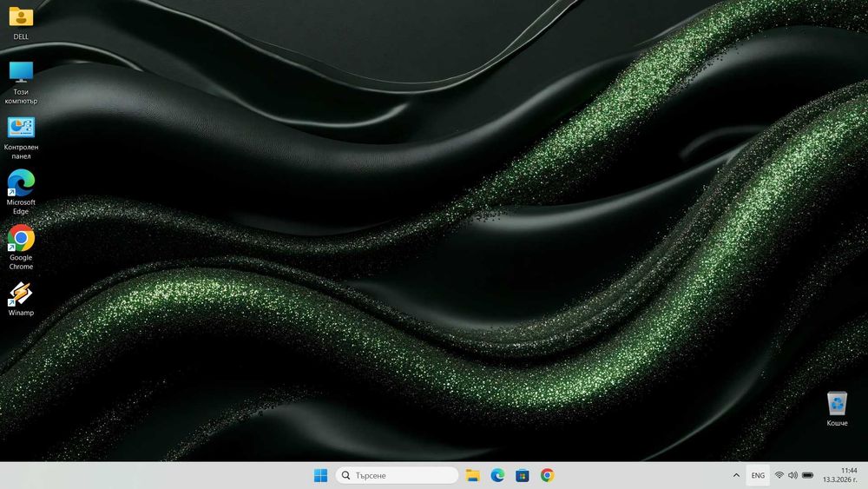Open Wi-Fi network settings in tray
868x489 pixels.
[779, 475]
